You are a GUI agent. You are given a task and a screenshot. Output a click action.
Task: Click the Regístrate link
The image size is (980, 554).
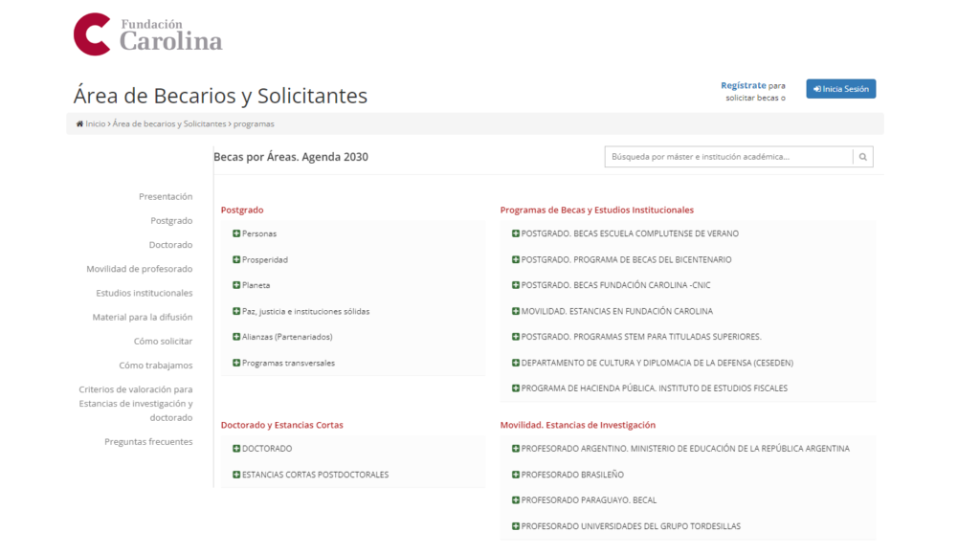pyautogui.click(x=743, y=85)
